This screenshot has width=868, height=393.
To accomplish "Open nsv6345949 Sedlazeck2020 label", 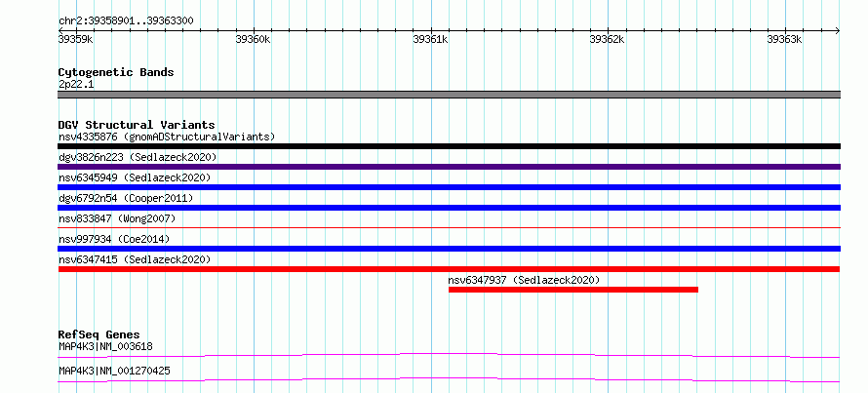I will click(135, 177).
